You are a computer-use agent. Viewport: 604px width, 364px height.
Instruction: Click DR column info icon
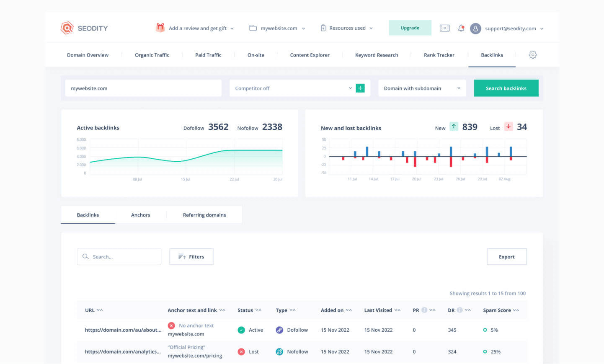pos(459,310)
